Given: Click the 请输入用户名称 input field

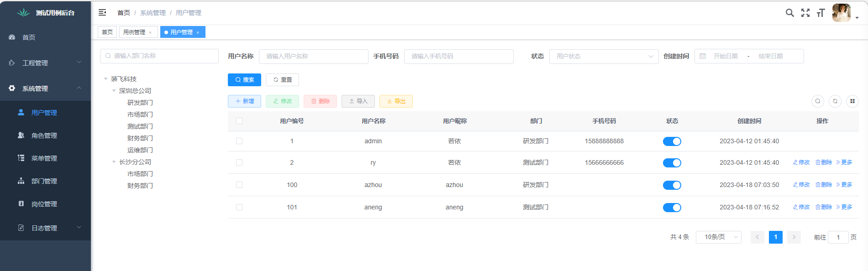Looking at the screenshot, I should 313,56.
